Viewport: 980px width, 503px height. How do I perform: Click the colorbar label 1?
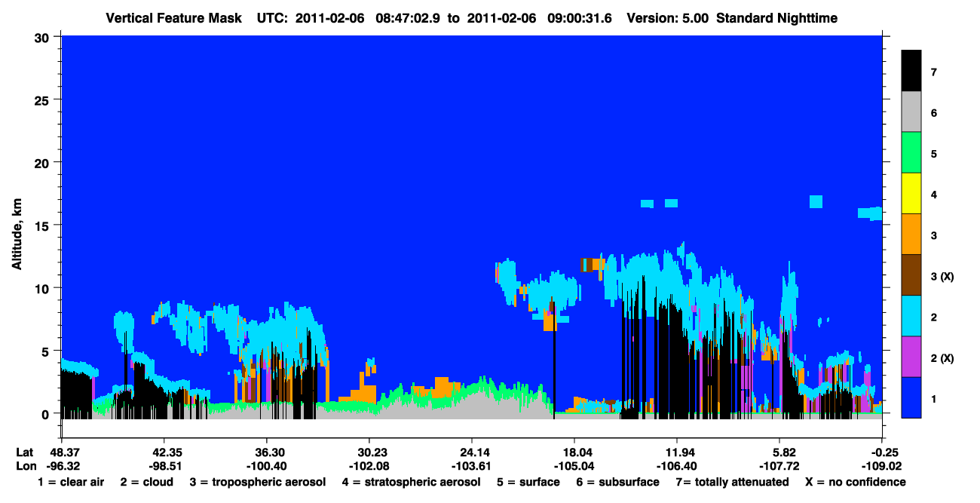[933, 399]
